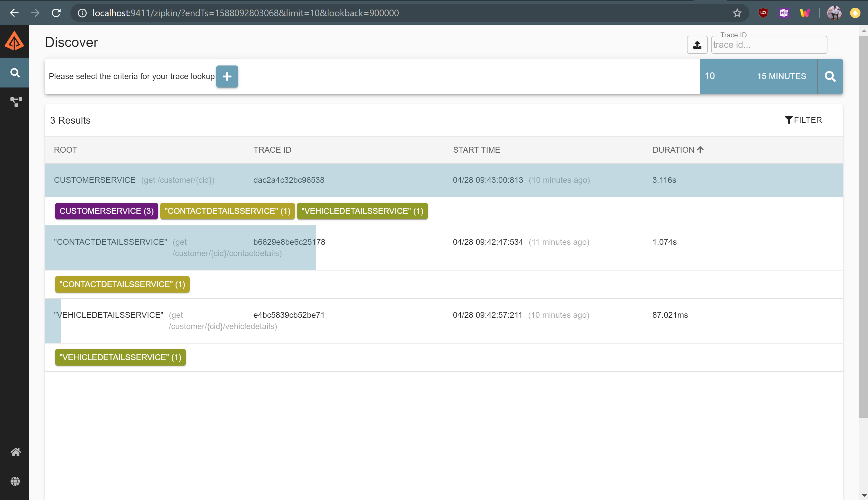Select the CUSTOMERSERVICE (3) service badge
Image resolution: width=868 pixels, height=500 pixels.
(106, 211)
